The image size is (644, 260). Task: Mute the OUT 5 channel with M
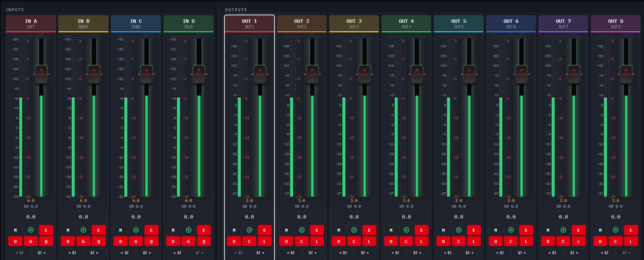[443, 230]
